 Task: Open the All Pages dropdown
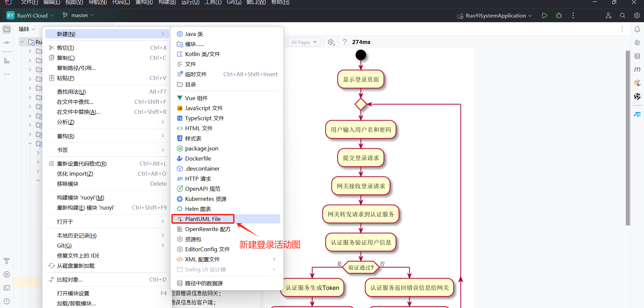[x=304, y=42]
